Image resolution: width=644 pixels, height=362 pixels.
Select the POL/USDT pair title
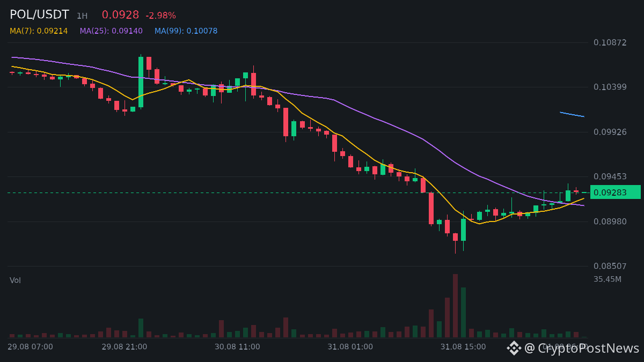tap(39, 15)
